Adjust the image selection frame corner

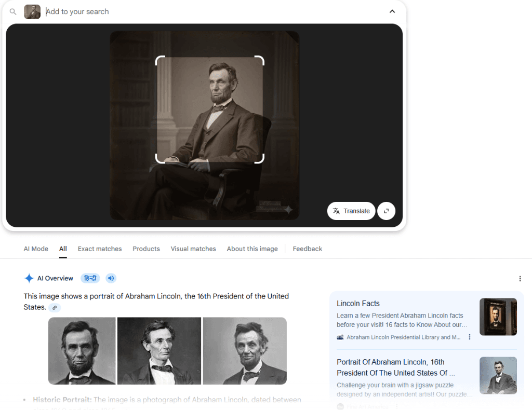click(x=160, y=61)
